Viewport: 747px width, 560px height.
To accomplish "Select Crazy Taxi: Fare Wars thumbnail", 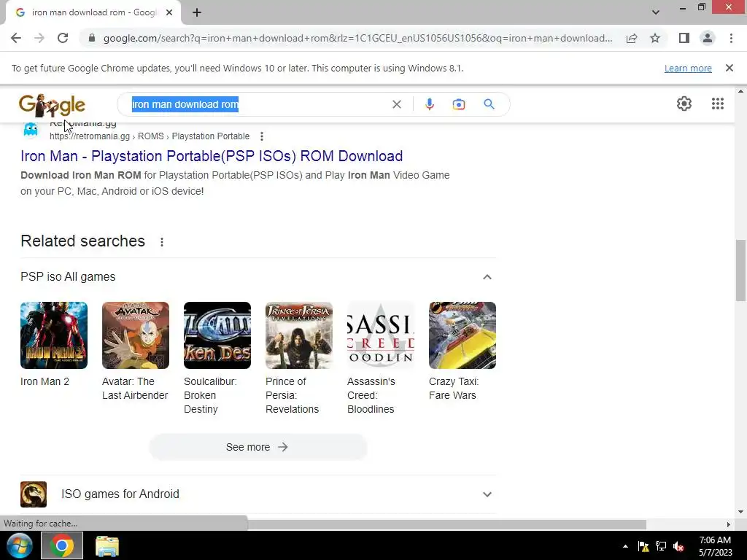I will coord(462,335).
